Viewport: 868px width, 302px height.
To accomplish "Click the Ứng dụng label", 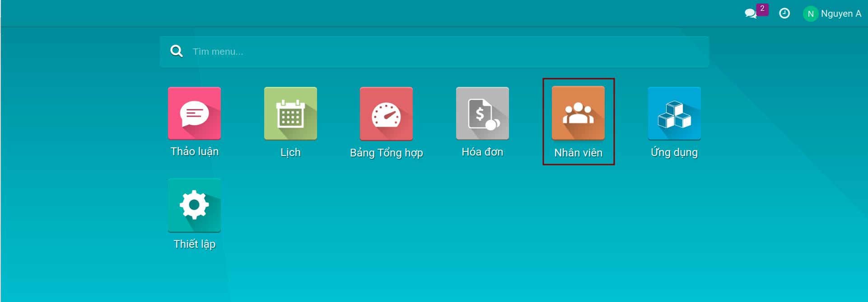I will (674, 152).
